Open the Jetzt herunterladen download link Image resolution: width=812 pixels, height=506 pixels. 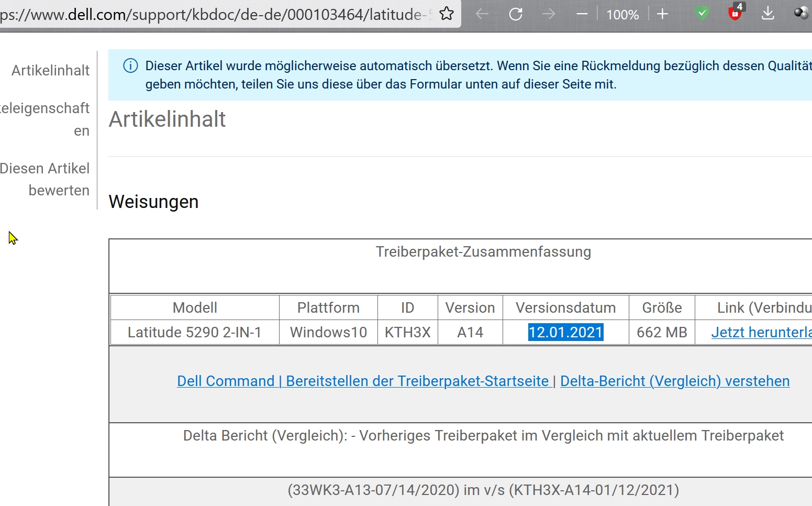pyautogui.click(x=762, y=332)
